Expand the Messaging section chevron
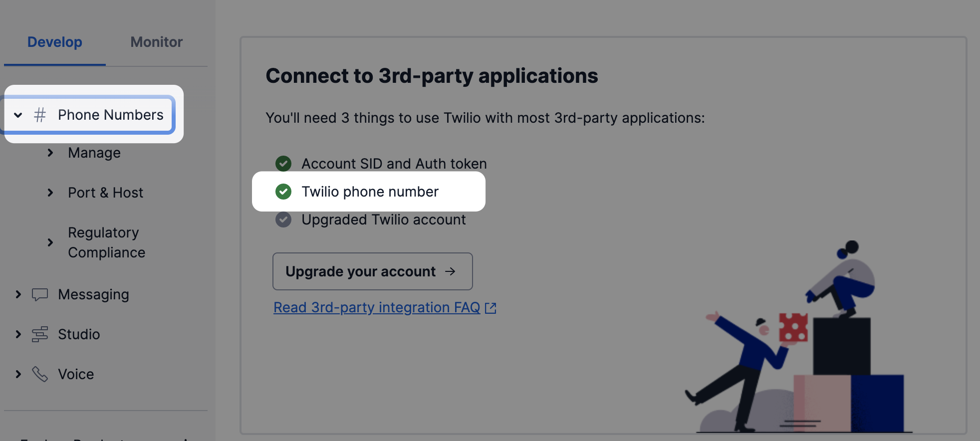The height and width of the screenshot is (441, 980). 18,294
